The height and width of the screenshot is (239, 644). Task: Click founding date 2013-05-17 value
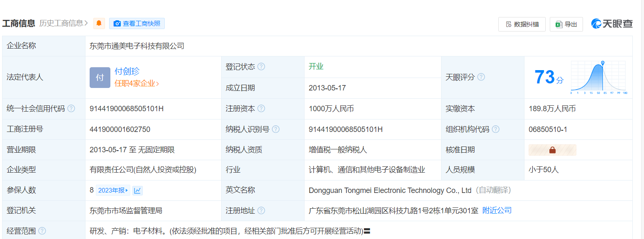327,88
